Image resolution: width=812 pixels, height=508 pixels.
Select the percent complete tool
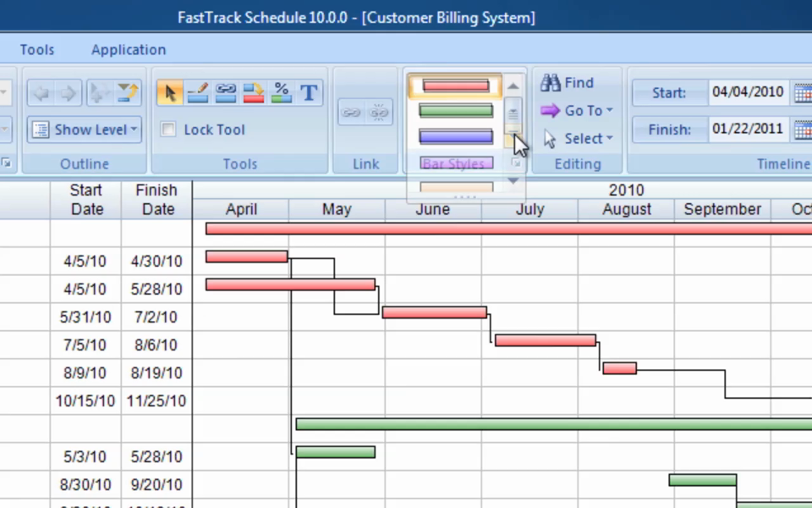(x=281, y=93)
